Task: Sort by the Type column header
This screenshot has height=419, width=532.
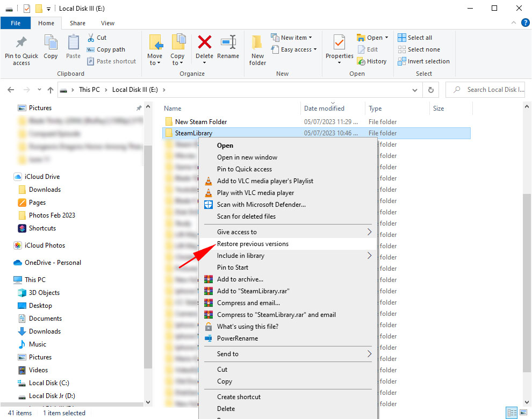Action: (x=375, y=109)
